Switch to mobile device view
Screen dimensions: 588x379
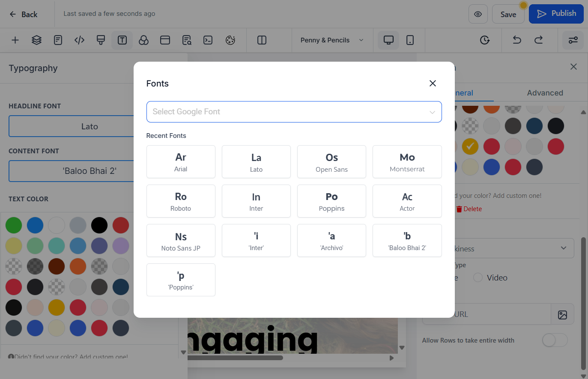point(410,40)
